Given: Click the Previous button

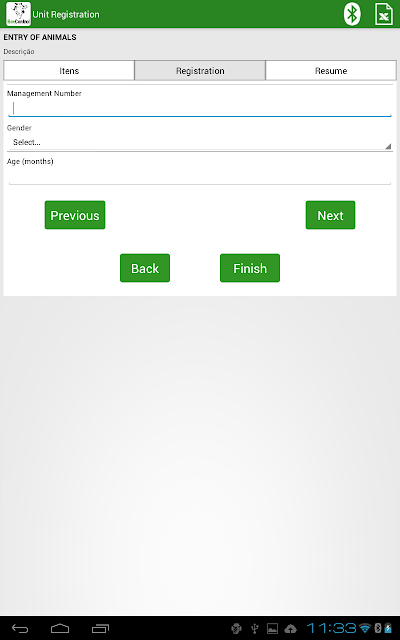Looking at the screenshot, I should [x=75, y=215].
